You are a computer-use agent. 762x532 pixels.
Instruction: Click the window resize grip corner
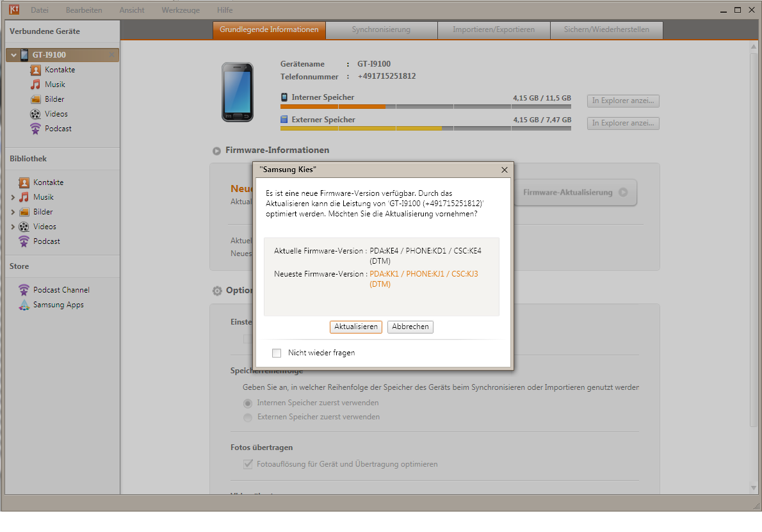point(756,506)
